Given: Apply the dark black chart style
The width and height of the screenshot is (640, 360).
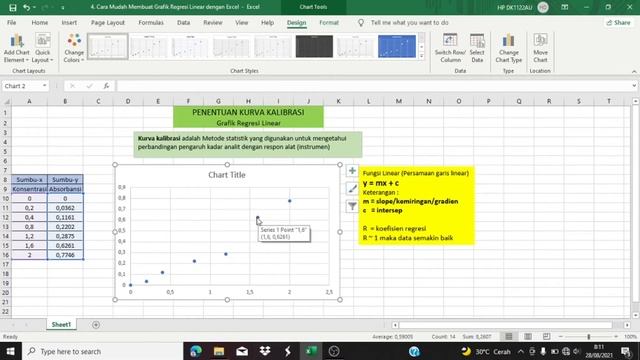Looking at the screenshot, I should 314,47.
